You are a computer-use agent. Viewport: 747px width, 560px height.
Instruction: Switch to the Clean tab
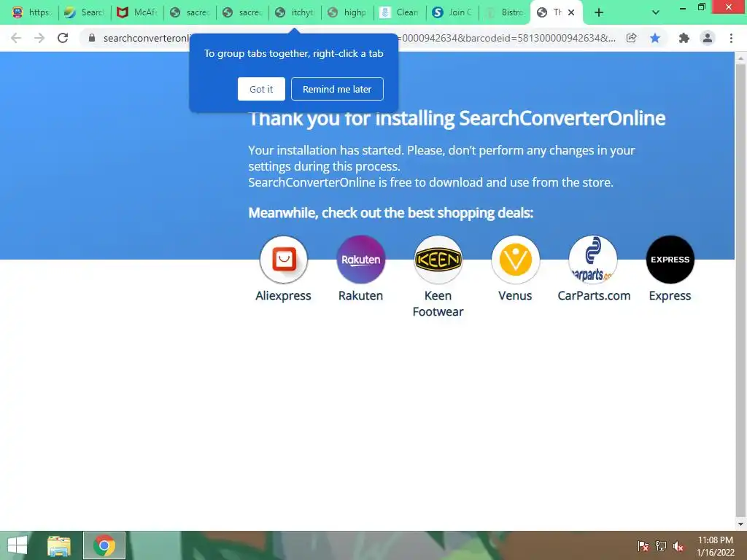[400, 12]
